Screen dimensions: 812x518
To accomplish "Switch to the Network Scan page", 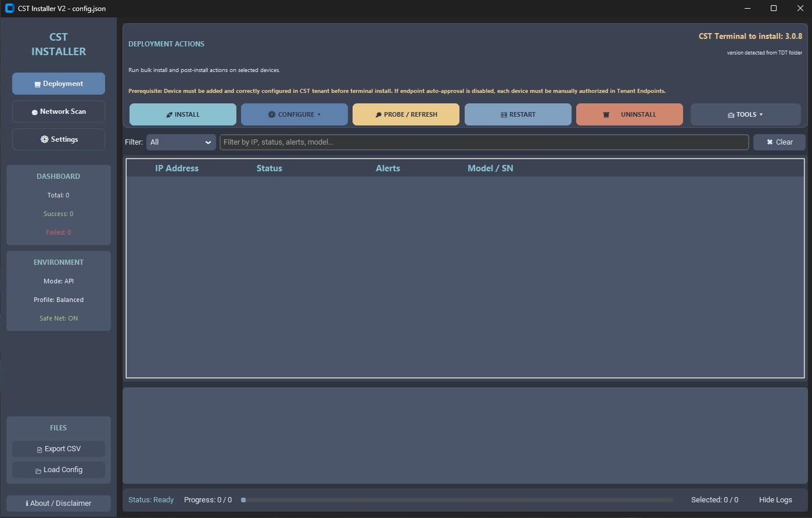I will tap(59, 111).
